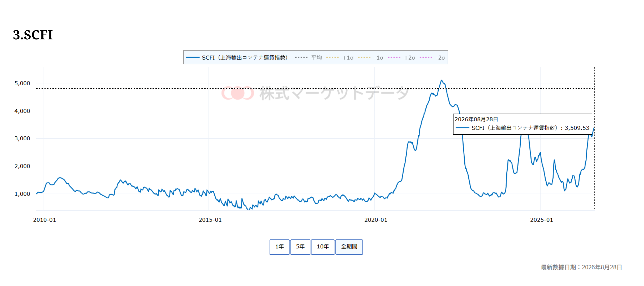
Task: Click blue SCFI line swatch in legend
Action: [x=193, y=58]
